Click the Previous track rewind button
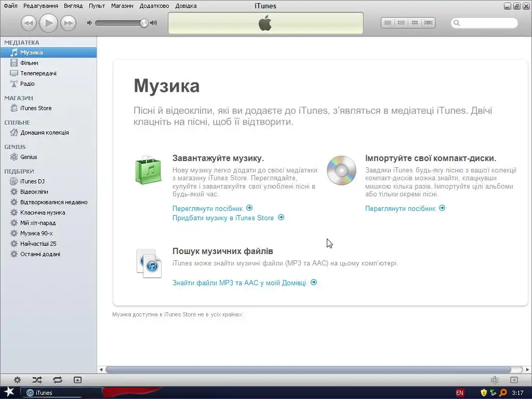The width and height of the screenshot is (532, 399). tap(29, 23)
